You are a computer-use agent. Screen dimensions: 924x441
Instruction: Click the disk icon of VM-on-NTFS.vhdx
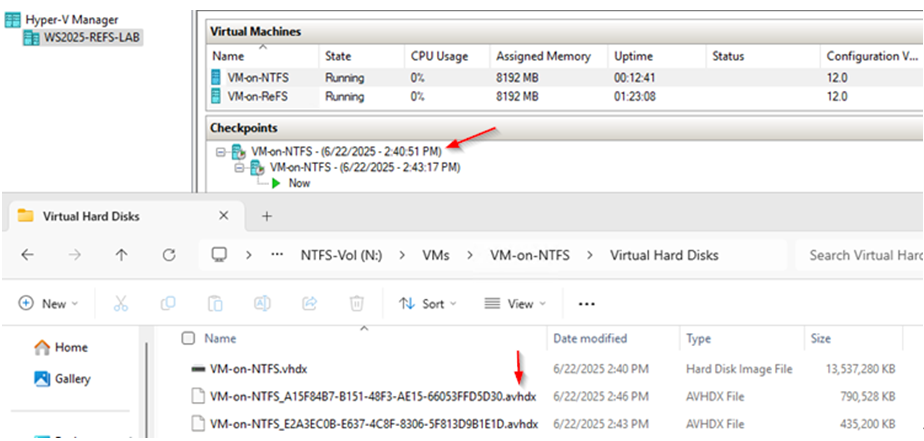pyautogui.click(x=198, y=369)
